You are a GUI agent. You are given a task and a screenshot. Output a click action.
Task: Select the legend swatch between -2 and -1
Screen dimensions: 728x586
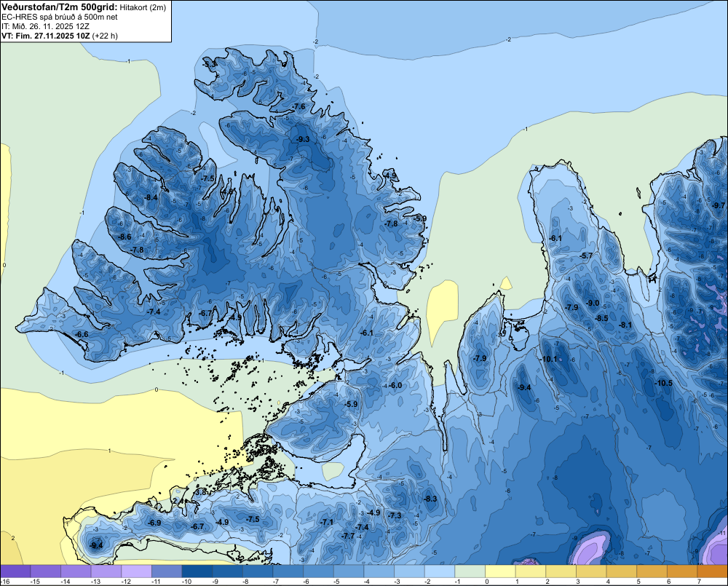tap(440, 571)
